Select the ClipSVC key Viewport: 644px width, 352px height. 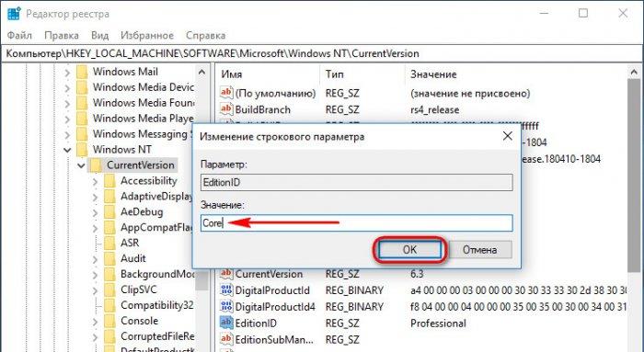[x=138, y=290]
